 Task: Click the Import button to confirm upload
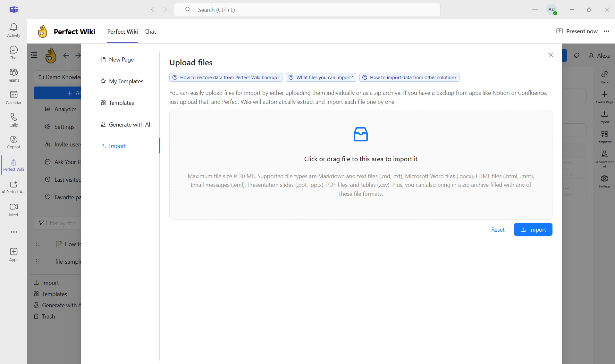533,229
